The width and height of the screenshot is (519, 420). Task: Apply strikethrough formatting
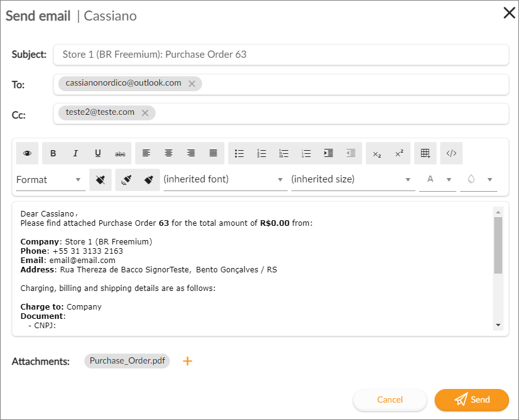point(120,153)
